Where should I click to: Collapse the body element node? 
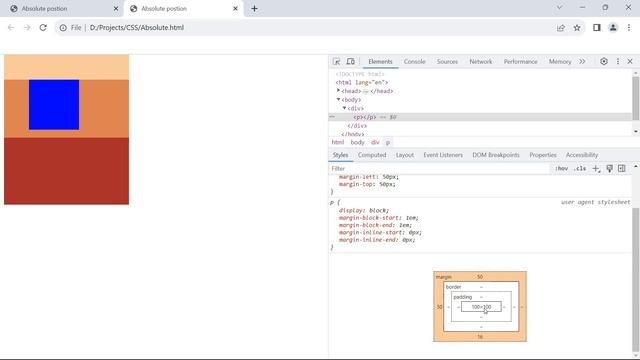click(x=338, y=99)
